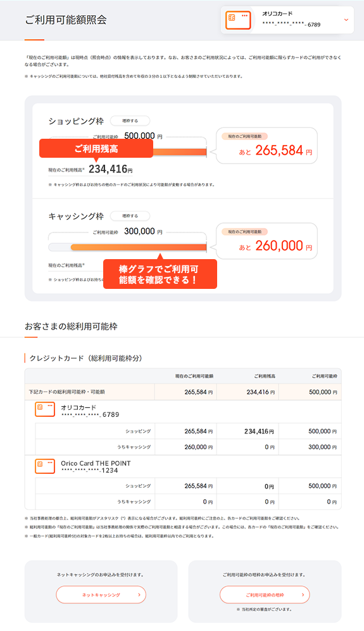
Task: Click the arrow icon on ご利用可能枠の増枠 button
Action: point(303,595)
